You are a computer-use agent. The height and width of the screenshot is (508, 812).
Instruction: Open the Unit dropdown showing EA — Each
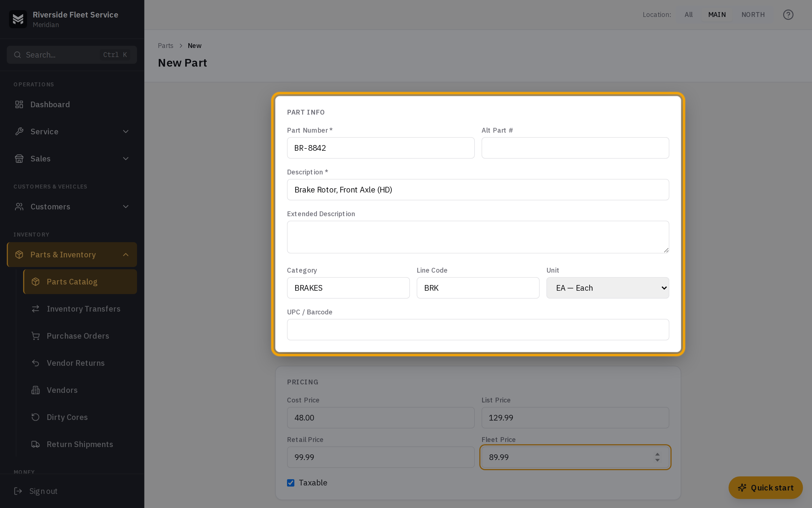coord(608,288)
